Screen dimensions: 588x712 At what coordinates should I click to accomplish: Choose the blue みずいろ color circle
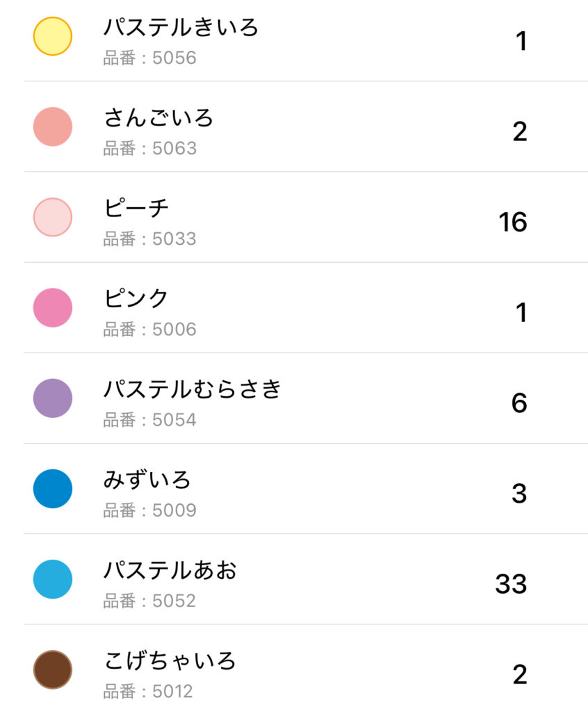tap(53, 489)
